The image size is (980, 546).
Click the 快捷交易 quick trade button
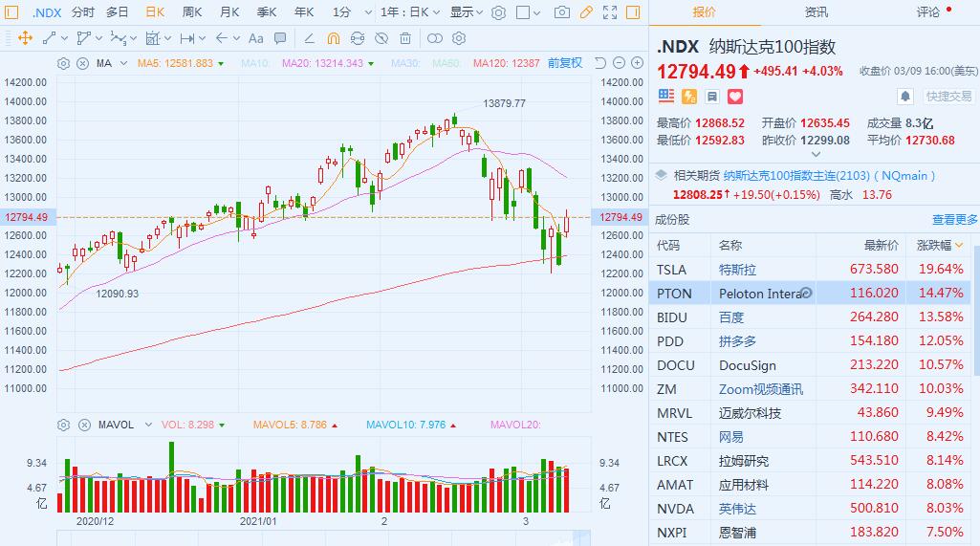click(x=949, y=97)
